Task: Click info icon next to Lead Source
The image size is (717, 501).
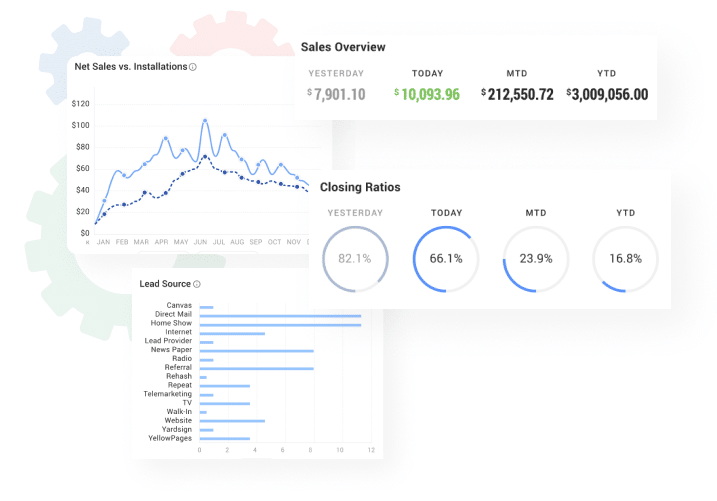Action: pyautogui.click(x=197, y=284)
